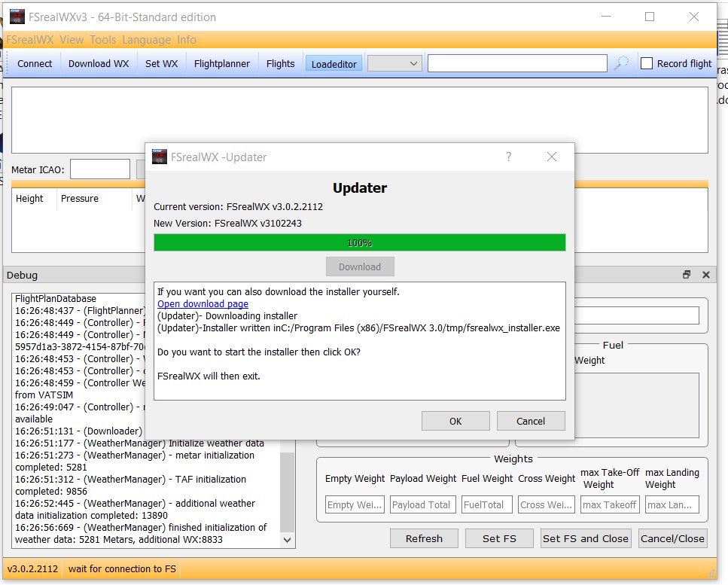
Task: Click OK to start the installer
Action: click(455, 421)
